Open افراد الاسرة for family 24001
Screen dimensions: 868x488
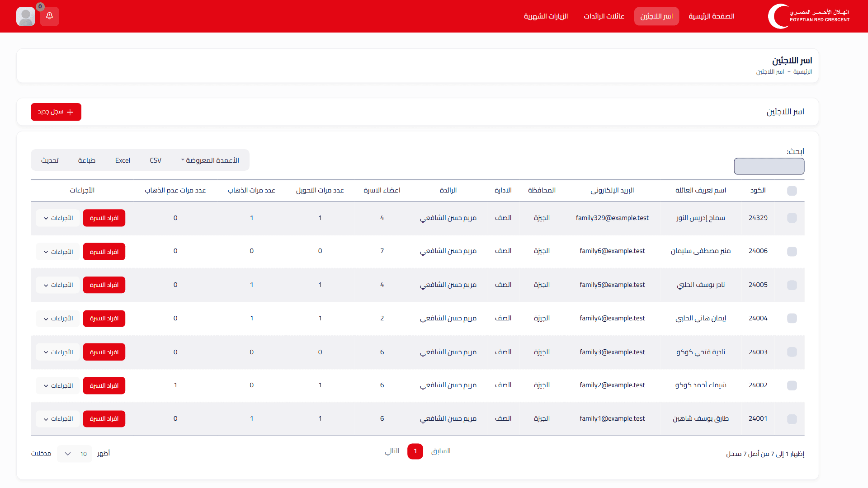coord(104,419)
